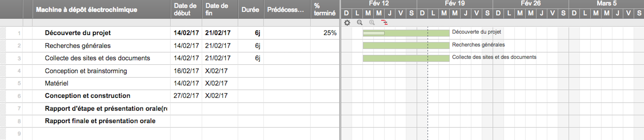Click the 'Mars 5' week header

click(606, 3)
